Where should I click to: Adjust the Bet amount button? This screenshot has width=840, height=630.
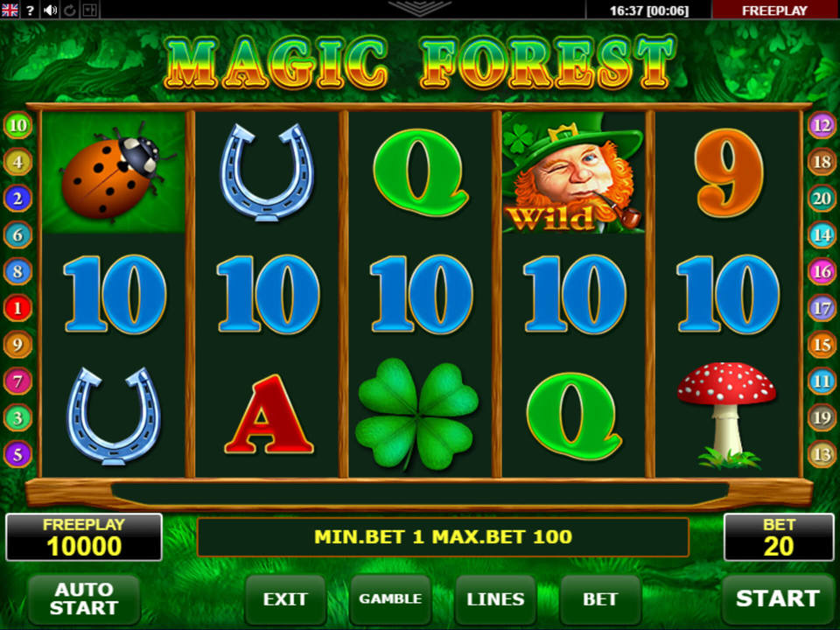point(600,598)
